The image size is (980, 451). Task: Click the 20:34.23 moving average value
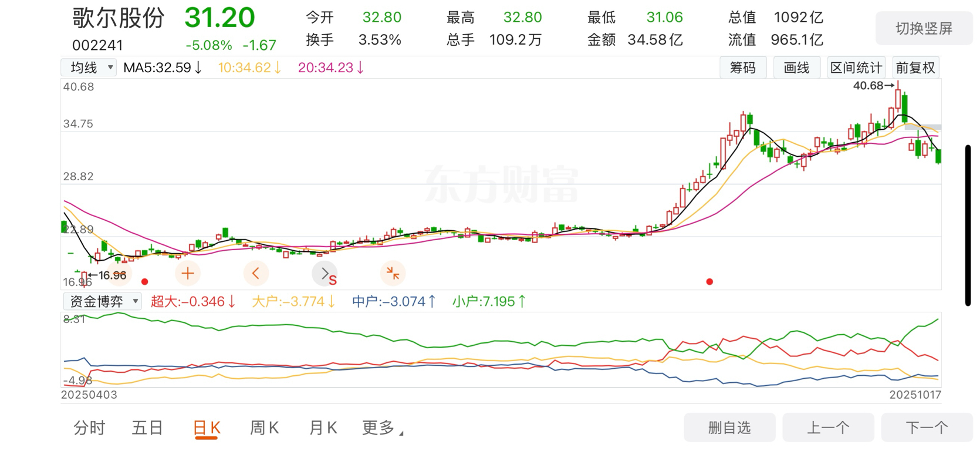pyautogui.click(x=331, y=68)
